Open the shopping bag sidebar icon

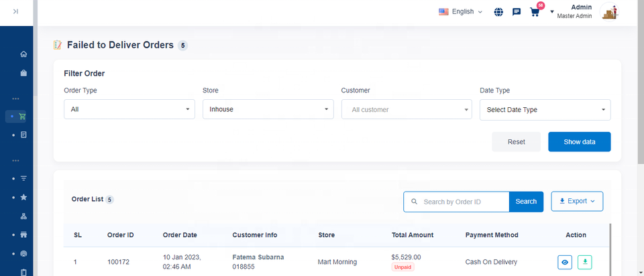point(23,73)
